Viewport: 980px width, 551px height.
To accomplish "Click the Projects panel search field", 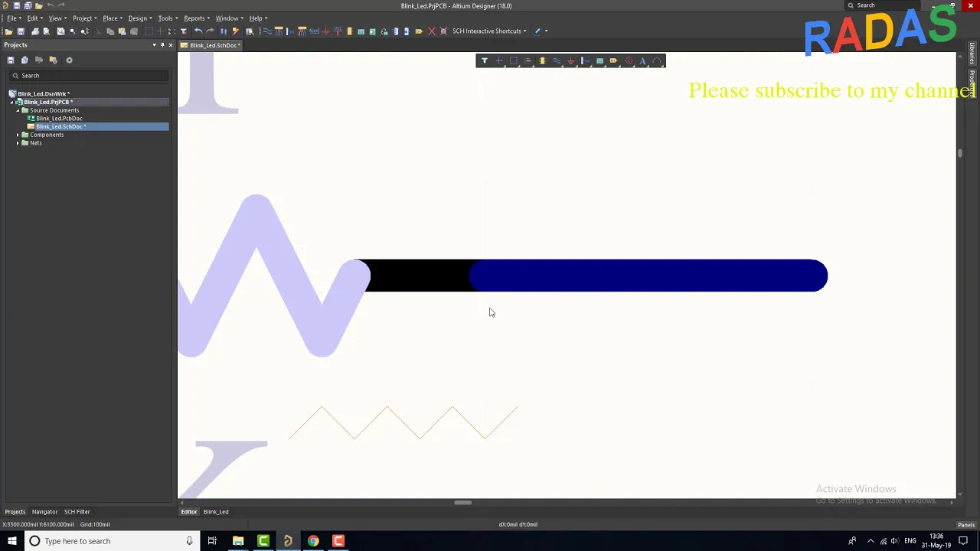I will tap(89, 76).
